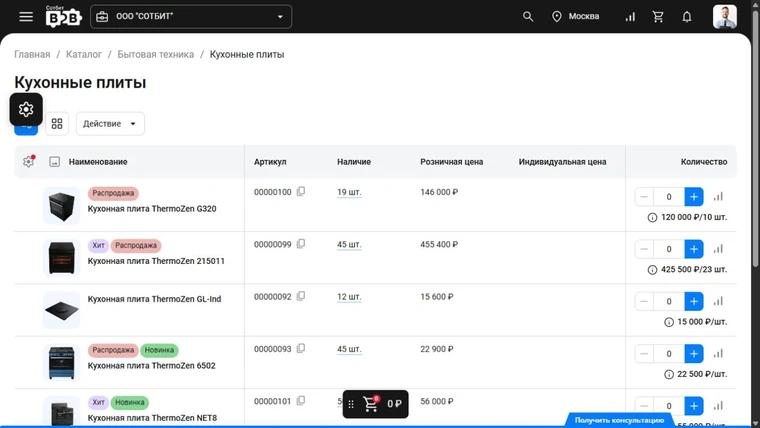Increase quantity for ThermoZen 6502
The height and width of the screenshot is (428, 760).
click(694, 354)
